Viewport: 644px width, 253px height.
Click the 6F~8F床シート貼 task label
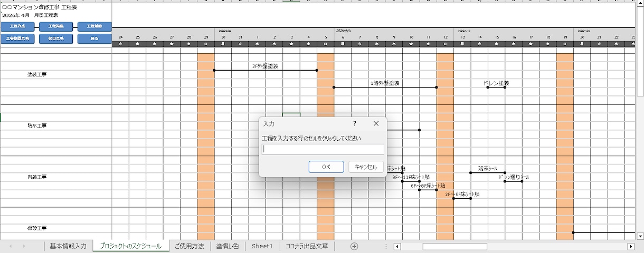tap(428, 186)
